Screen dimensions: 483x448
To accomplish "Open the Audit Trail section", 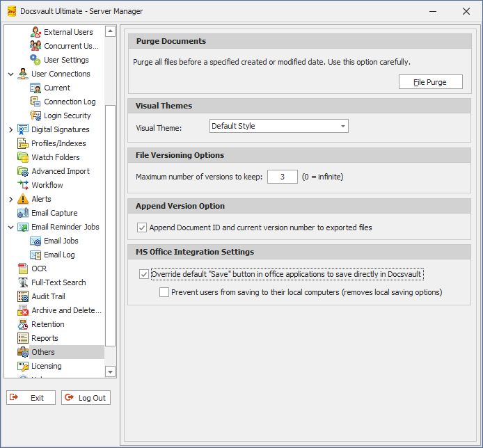I will [x=48, y=296].
